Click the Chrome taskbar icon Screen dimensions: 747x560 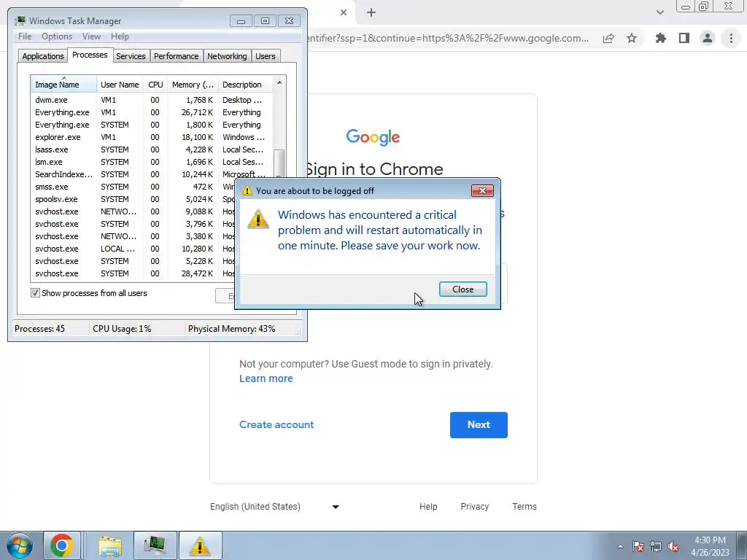click(62, 545)
